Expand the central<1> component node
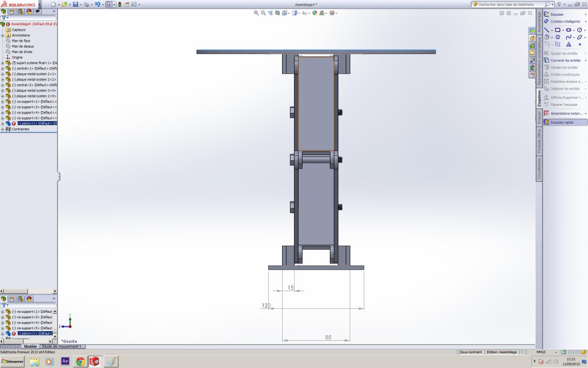This screenshot has width=588, height=368. [x=2, y=69]
